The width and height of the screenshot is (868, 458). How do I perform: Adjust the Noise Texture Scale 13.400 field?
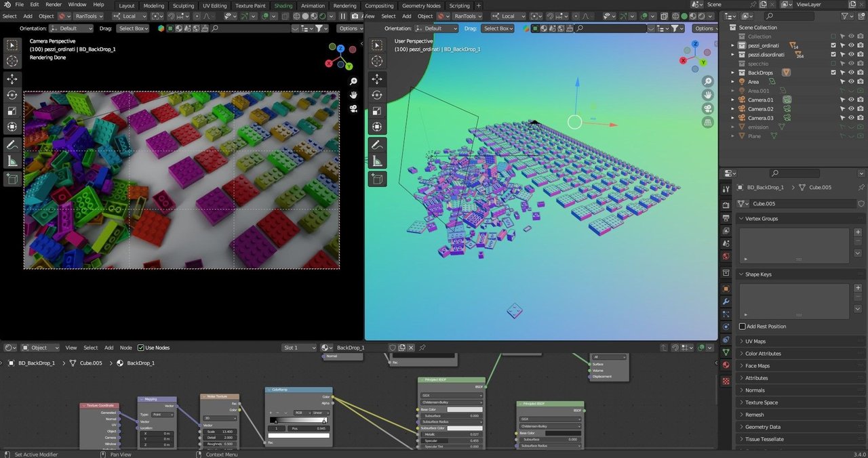[221, 432]
